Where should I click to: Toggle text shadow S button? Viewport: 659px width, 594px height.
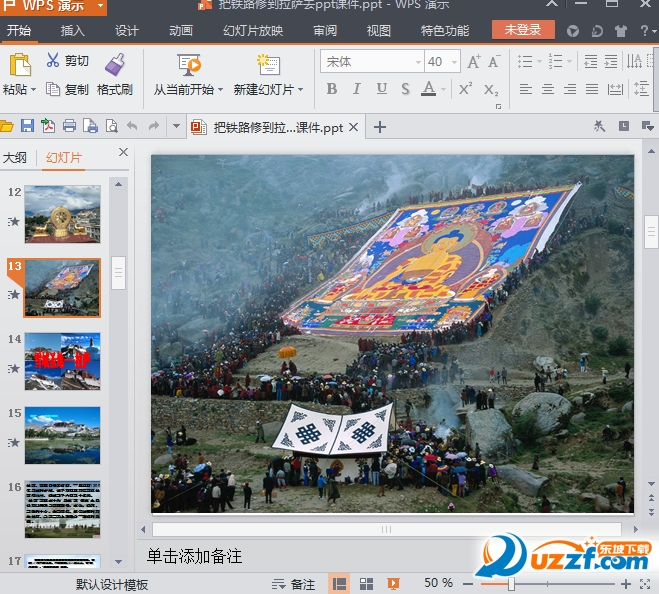click(405, 89)
